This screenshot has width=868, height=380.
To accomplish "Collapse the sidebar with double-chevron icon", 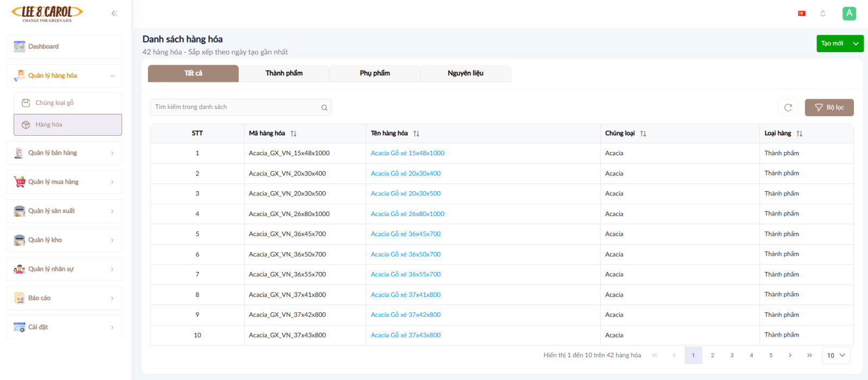I will (114, 13).
